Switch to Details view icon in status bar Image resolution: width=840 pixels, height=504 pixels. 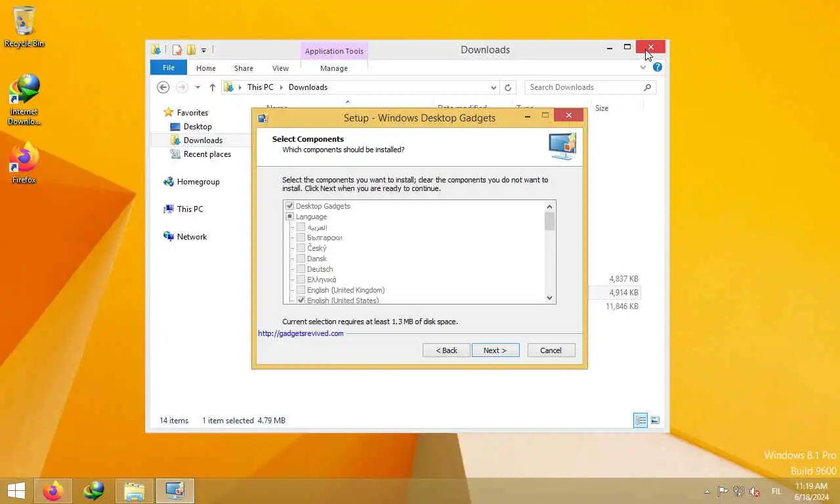pyautogui.click(x=640, y=421)
